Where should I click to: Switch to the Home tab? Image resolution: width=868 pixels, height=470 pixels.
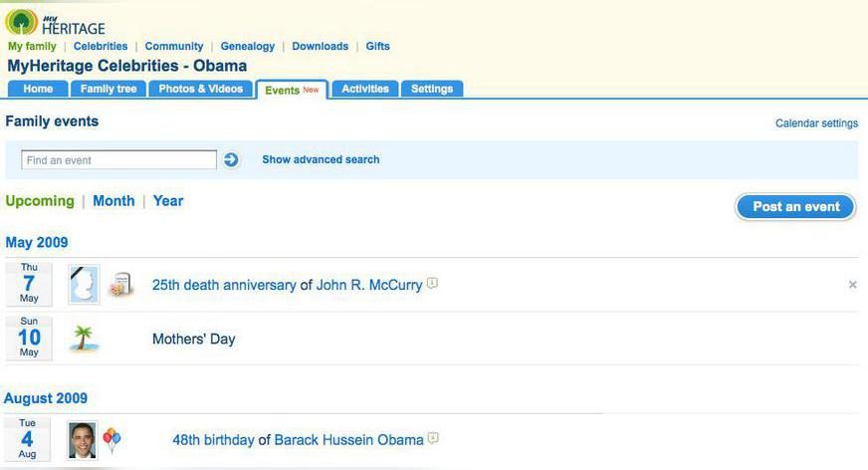point(38,89)
